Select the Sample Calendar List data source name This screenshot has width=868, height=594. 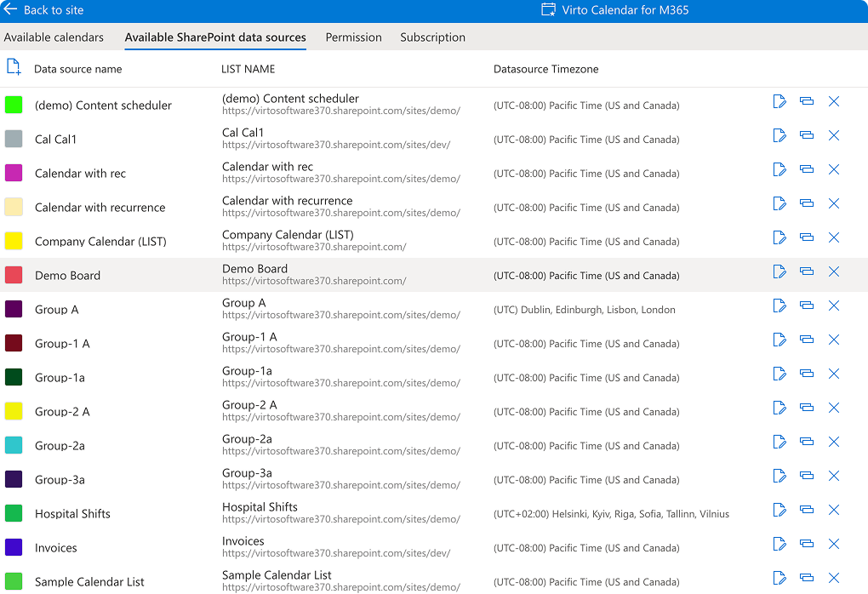coord(89,582)
